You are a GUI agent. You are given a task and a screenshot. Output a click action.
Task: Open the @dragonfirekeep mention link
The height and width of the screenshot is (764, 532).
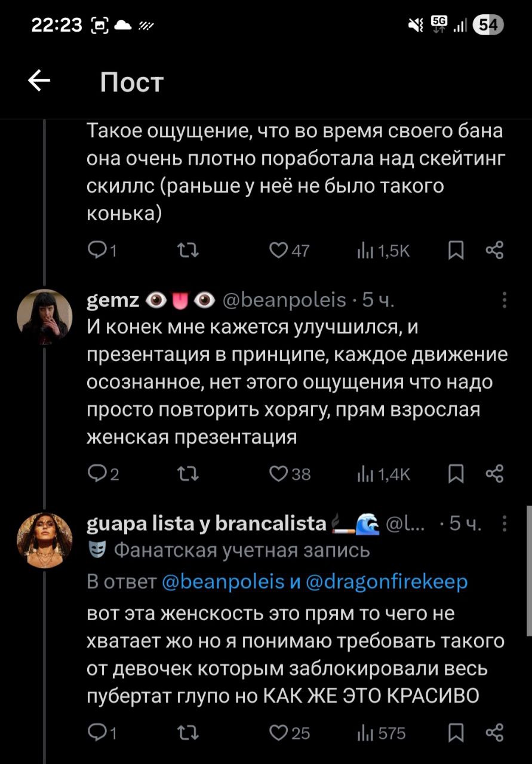click(x=387, y=582)
